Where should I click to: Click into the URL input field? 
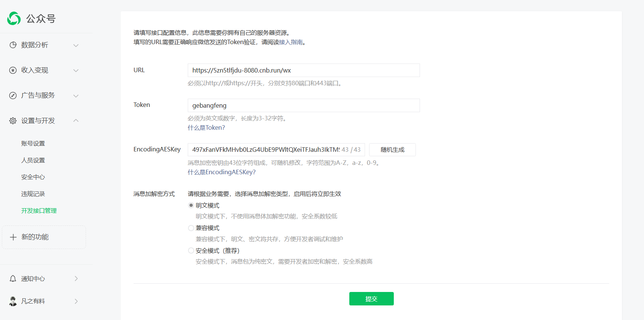pos(303,70)
